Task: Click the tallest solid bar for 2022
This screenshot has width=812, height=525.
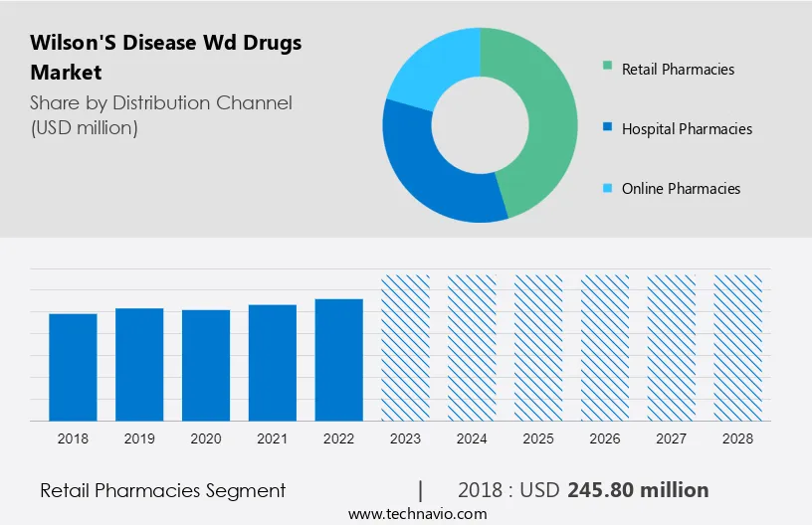Action: click(339, 359)
